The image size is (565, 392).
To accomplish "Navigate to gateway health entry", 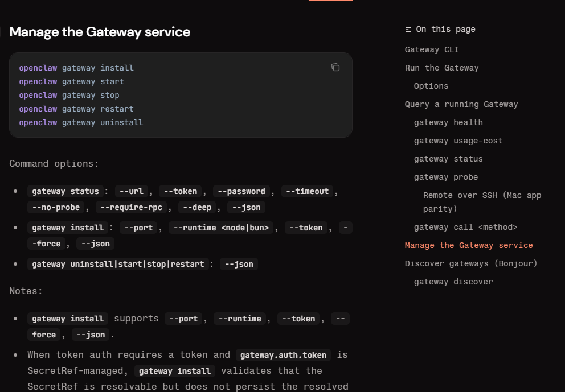I will 448,122.
